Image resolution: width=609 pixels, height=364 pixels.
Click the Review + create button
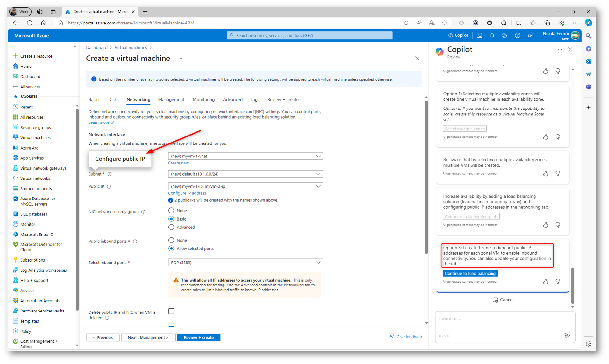[198, 337]
